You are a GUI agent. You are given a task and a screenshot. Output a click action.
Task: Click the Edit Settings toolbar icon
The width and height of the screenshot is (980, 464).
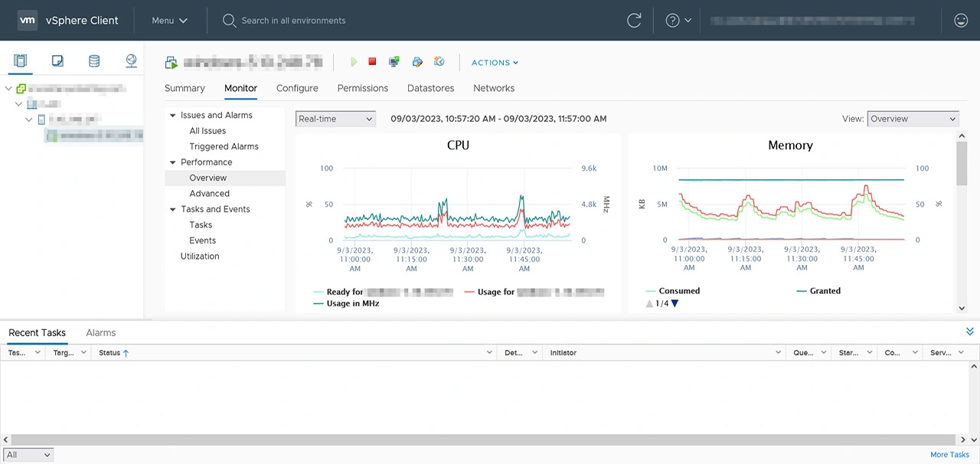[x=417, y=62]
